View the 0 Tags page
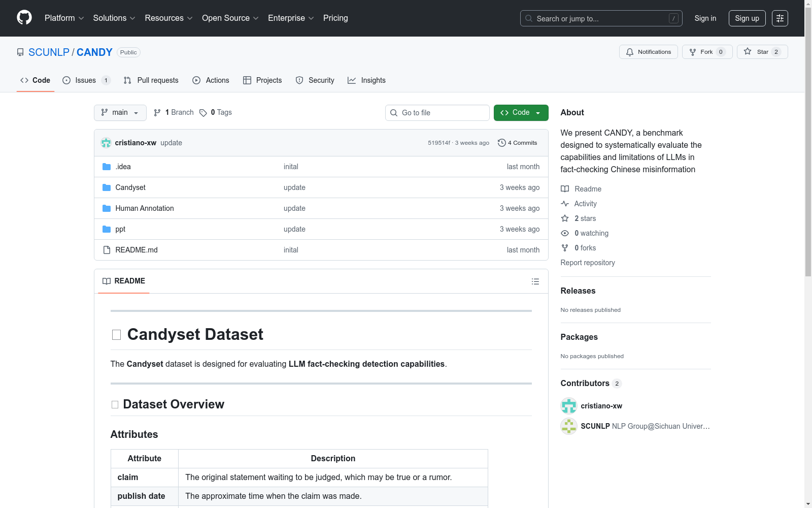The height and width of the screenshot is (508, 812). pyautogui.click(x=216, y=112)
